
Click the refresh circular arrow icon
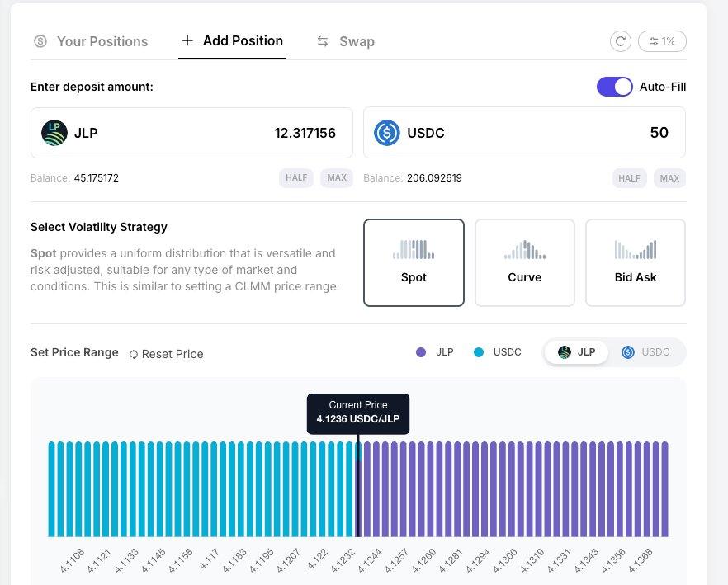click(x=621, y=41)
